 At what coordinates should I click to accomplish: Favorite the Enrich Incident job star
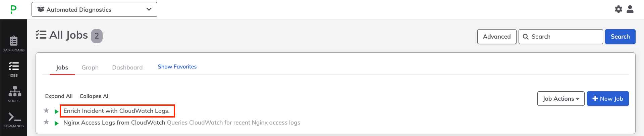(x=46, y=110)
